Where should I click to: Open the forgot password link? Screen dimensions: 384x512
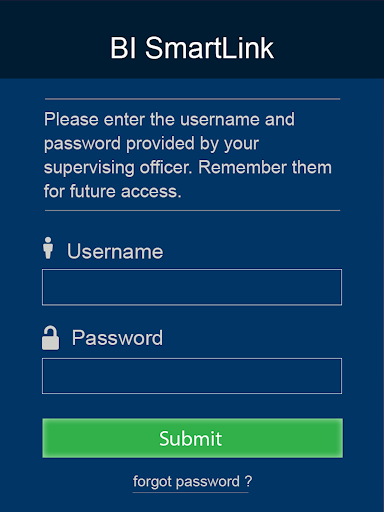192,482
